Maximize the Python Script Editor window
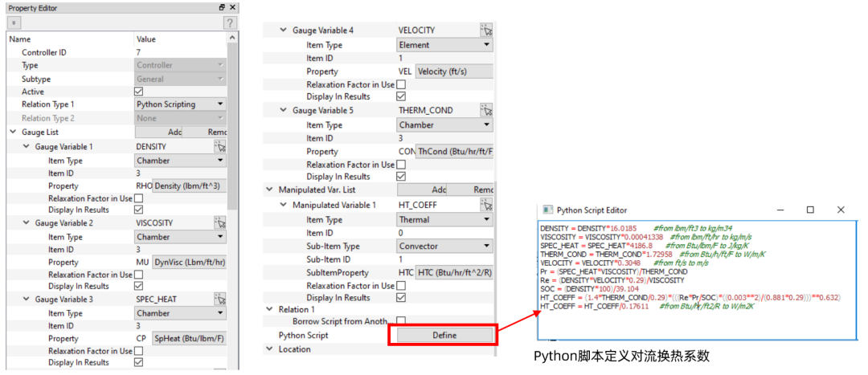The image size is (868, 375). [x=810, y=210]
